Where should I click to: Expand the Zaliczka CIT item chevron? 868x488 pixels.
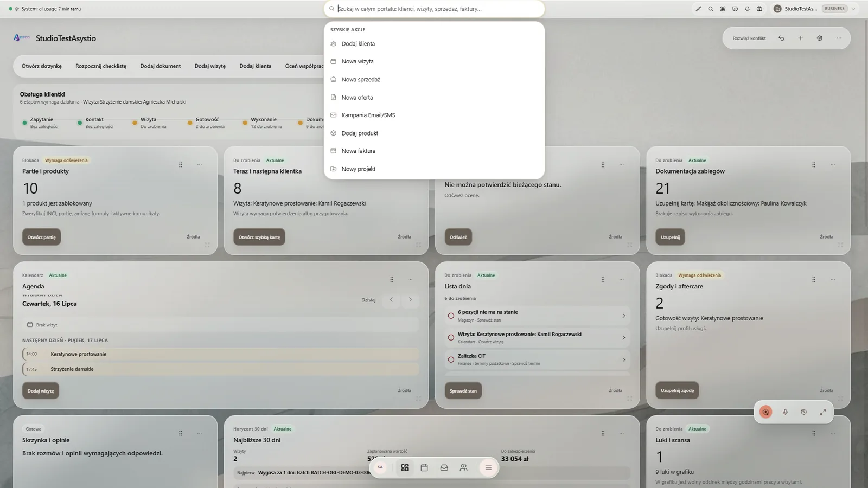pos(623,359)
